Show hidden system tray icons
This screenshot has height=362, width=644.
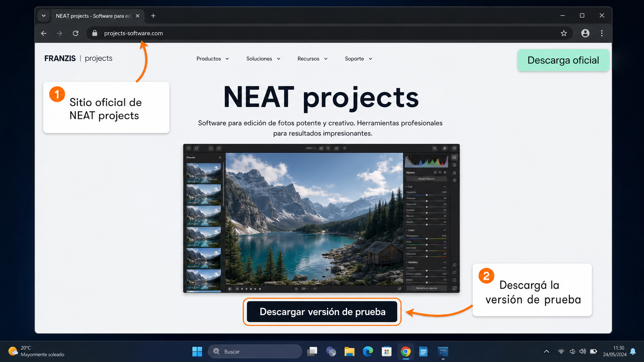tap(546, 351)
